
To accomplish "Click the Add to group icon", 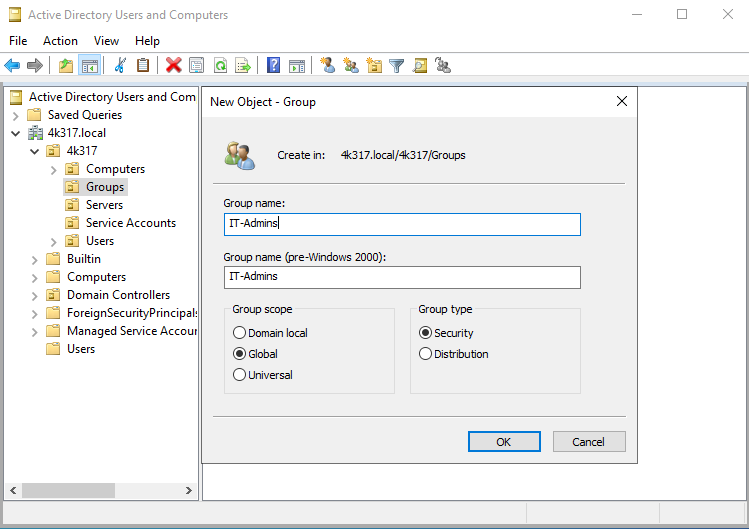I will coord(443,65).
